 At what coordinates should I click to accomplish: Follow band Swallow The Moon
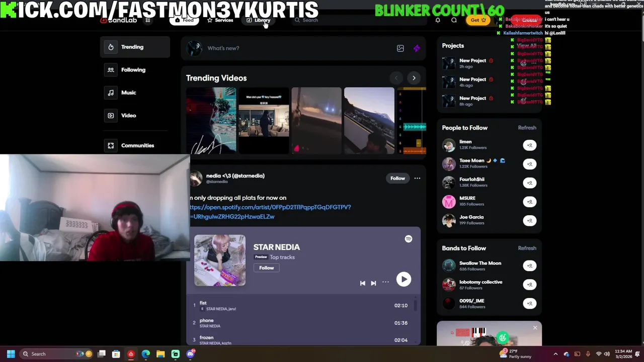[529, 265]
